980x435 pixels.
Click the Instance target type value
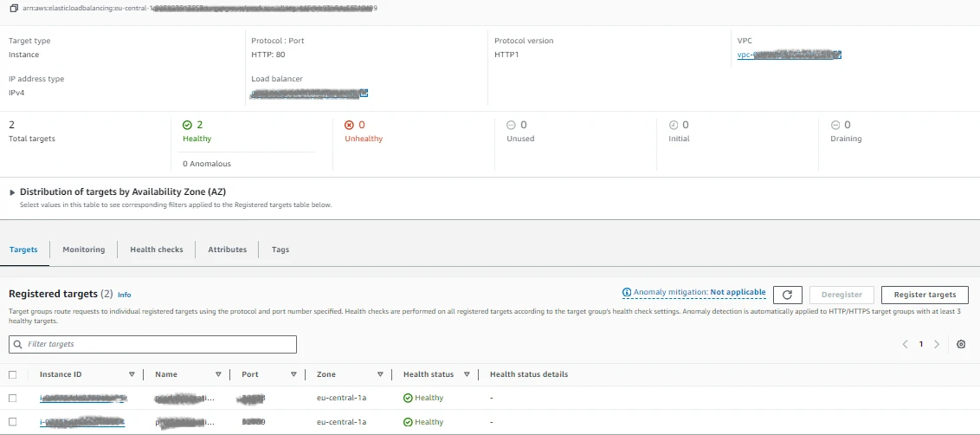pos(23,55)
